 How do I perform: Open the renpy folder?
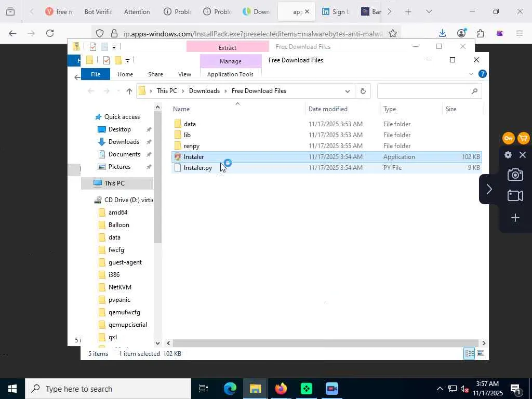click(x=191, y=146)
